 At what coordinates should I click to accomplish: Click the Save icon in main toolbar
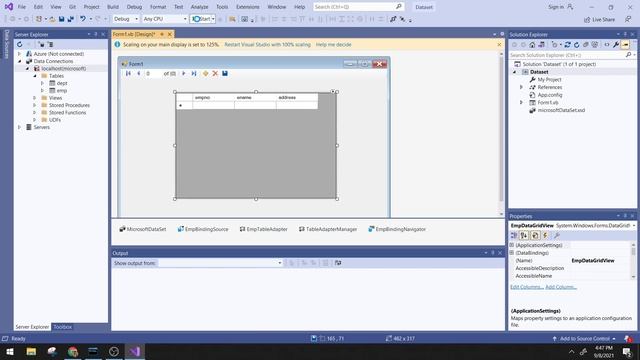coord(61,19)
